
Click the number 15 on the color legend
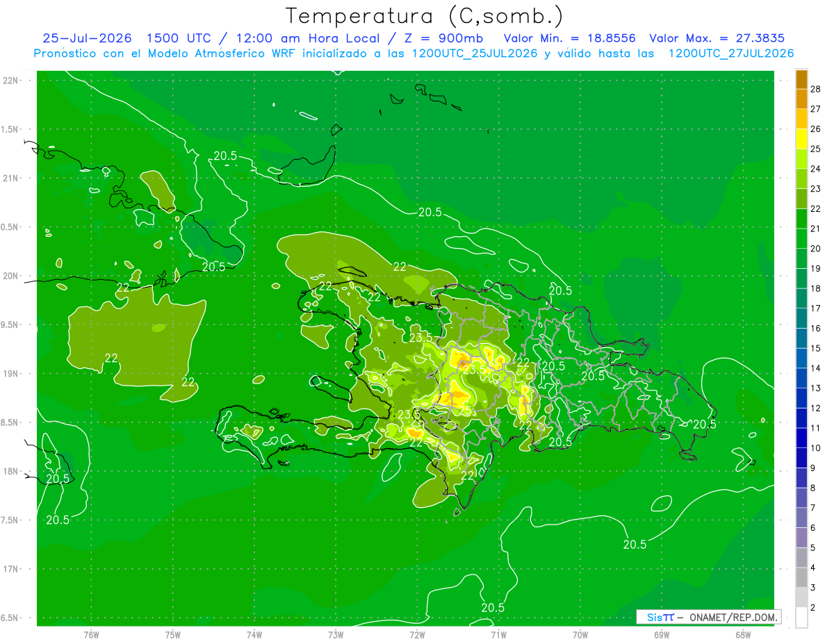[x=816, y=348]
